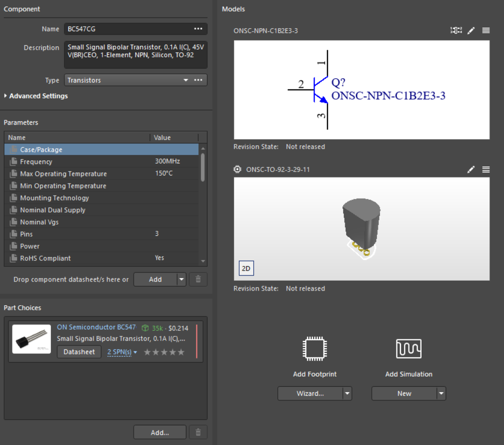
Task: Select the Max Operating Temperature parameter row
Action: [x=102, y=173]
